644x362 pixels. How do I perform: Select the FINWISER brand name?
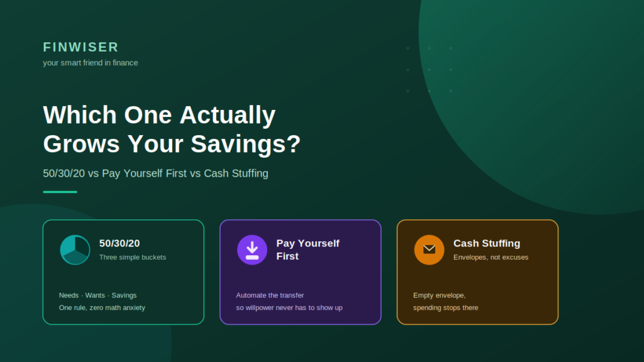coord(81,47)
